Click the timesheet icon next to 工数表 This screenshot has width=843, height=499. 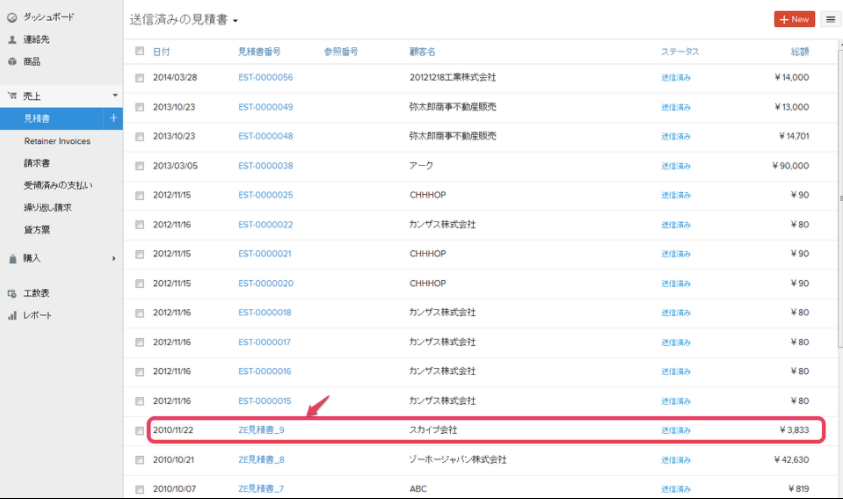(x=11, y=293)
